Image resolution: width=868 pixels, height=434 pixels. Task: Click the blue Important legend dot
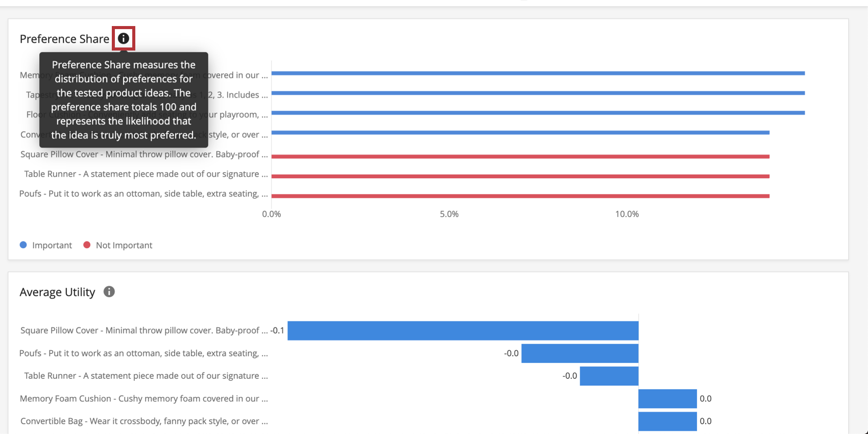click(23, 245)
